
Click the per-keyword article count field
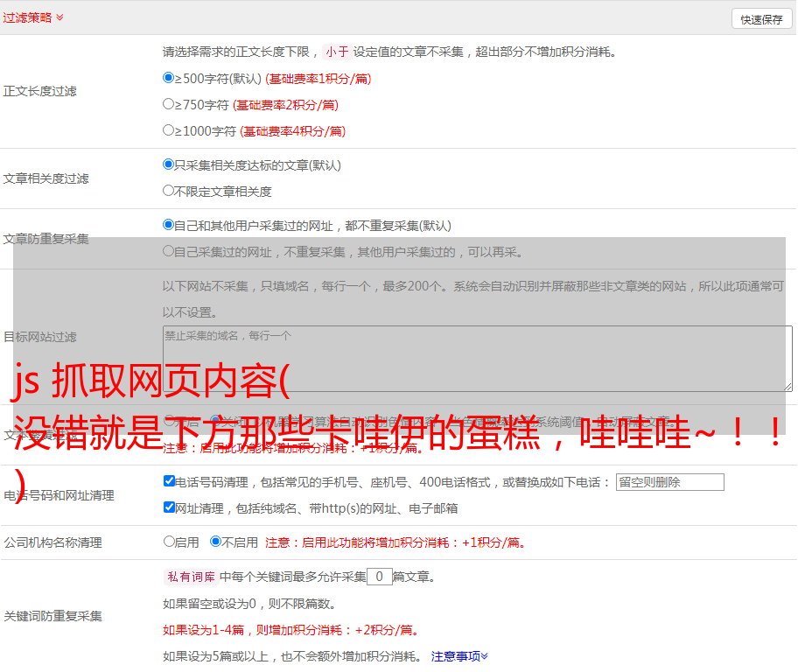[379, 577]
